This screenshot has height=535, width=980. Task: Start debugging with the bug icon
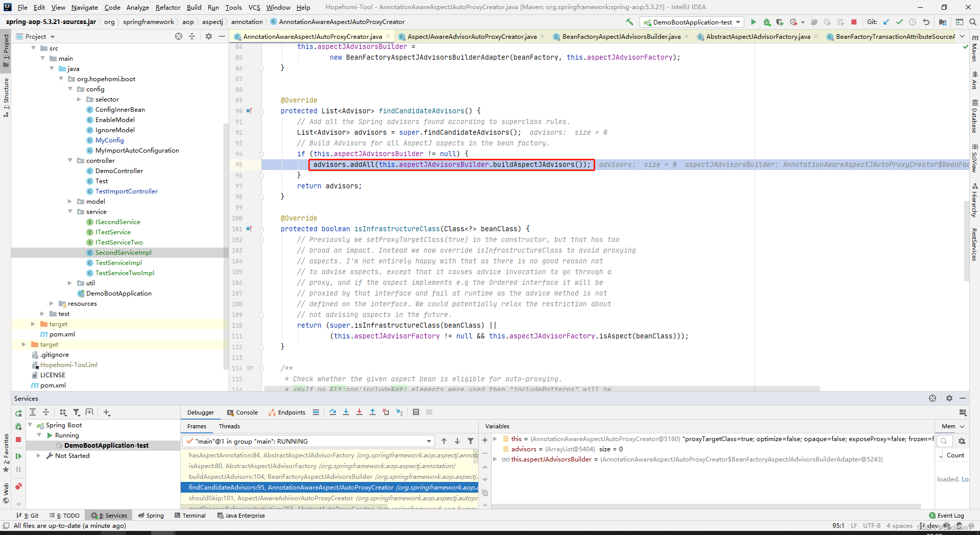[x=767, y=22]
